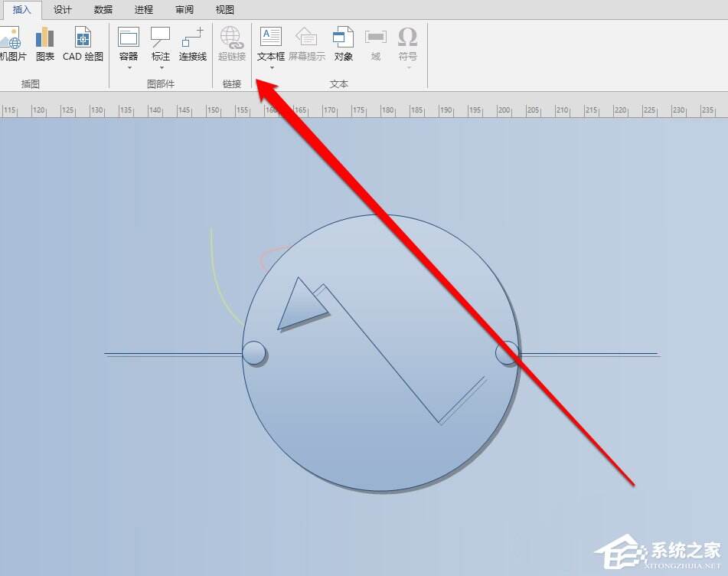The image size is (728, 576).
Task: Open the 审阅 tab
Action: (x=184, y=9)
